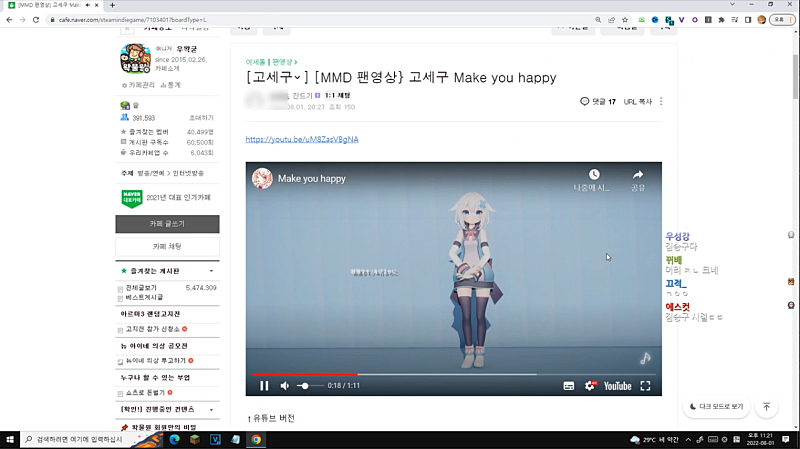Screen dimensions: 800x449
Task: Click the video share arrow
Action: tap(638, 175)
